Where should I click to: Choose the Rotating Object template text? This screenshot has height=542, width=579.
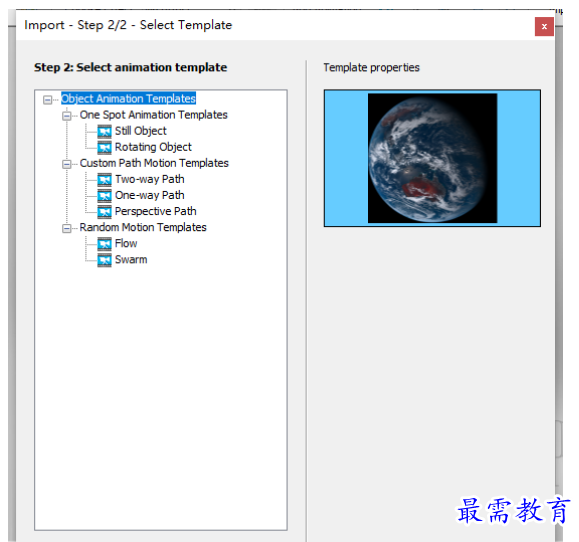(153, 147)
